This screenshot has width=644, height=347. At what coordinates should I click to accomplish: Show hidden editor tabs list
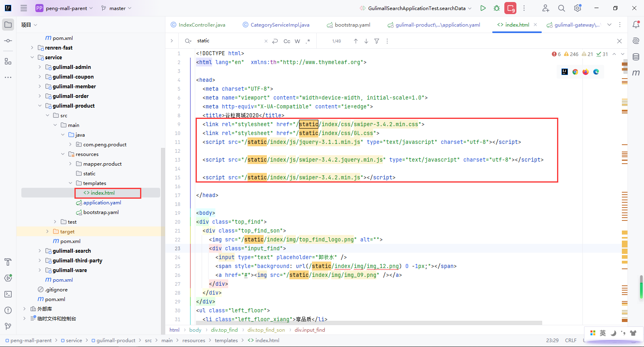(609, 25)
